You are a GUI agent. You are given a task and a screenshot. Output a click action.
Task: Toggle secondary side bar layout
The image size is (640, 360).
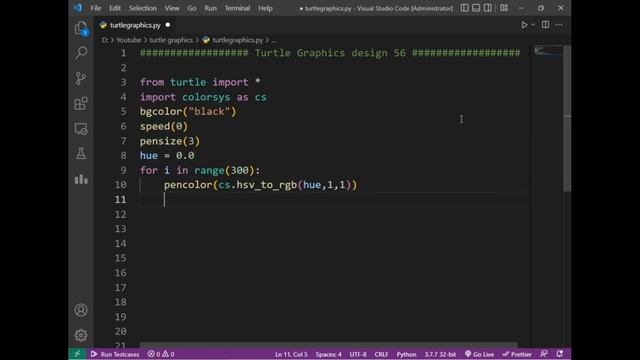click(488, 8)
